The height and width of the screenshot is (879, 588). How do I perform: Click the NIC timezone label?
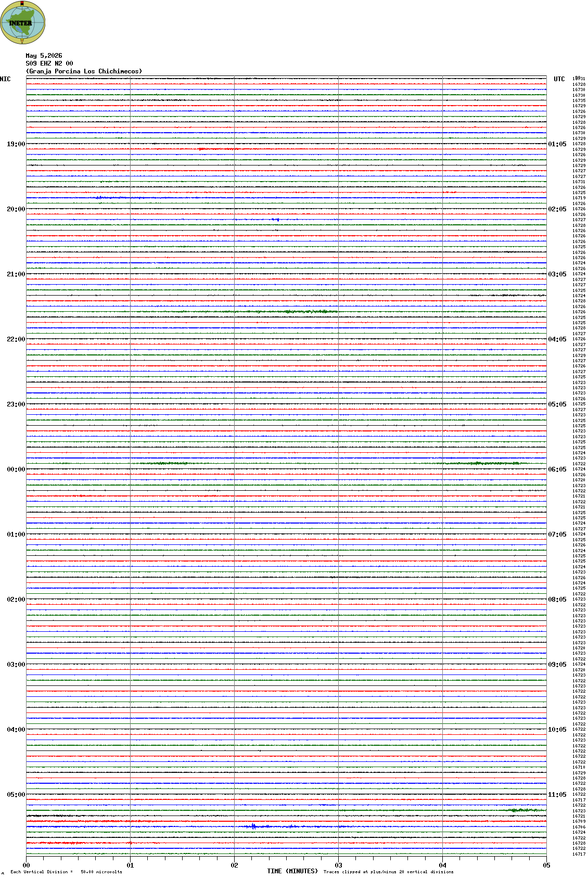point(5,79)
